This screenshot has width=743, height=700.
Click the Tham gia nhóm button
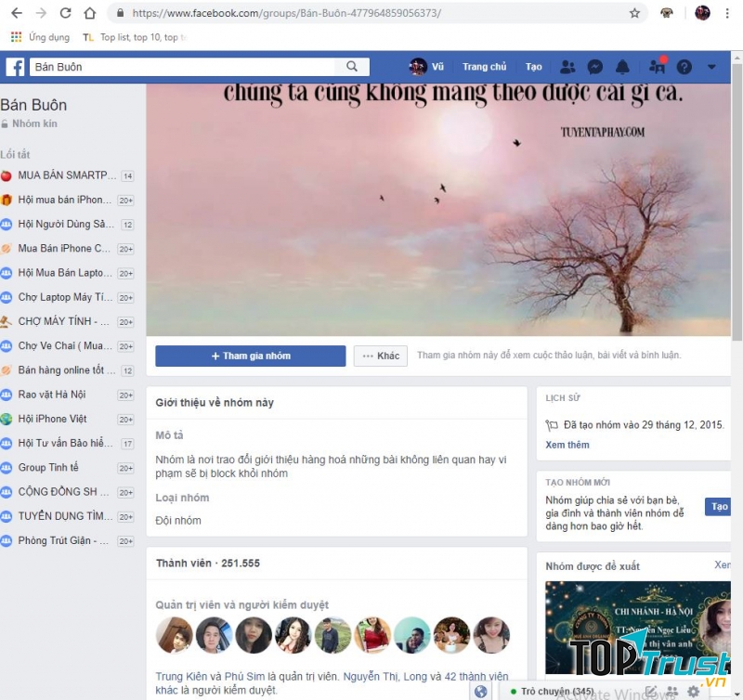coord(250,356)
